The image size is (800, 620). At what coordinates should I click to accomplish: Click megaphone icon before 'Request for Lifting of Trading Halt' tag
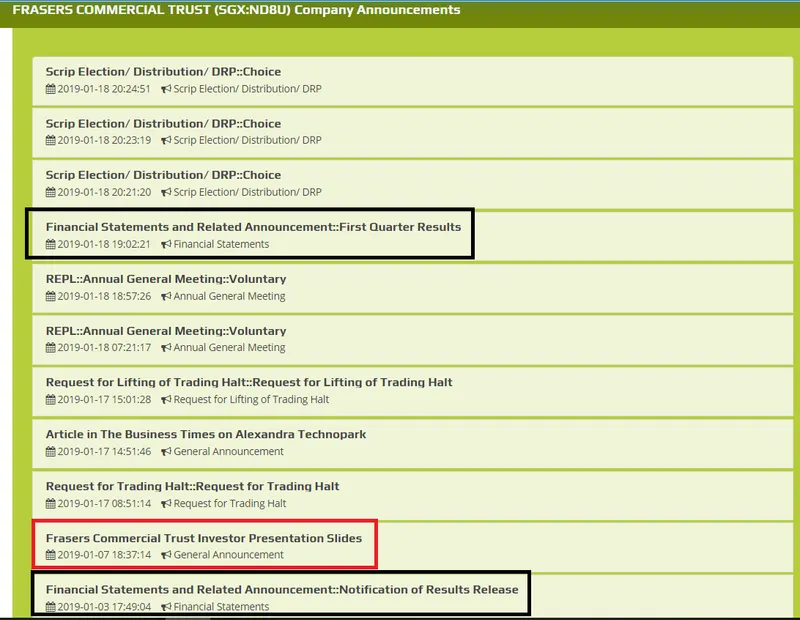point(166,400)
